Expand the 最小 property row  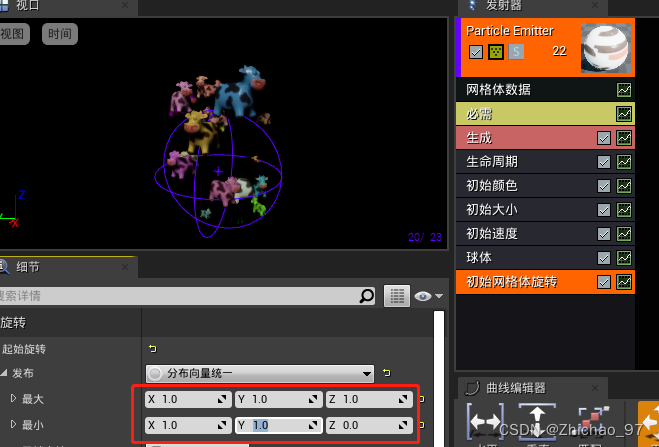13,424
